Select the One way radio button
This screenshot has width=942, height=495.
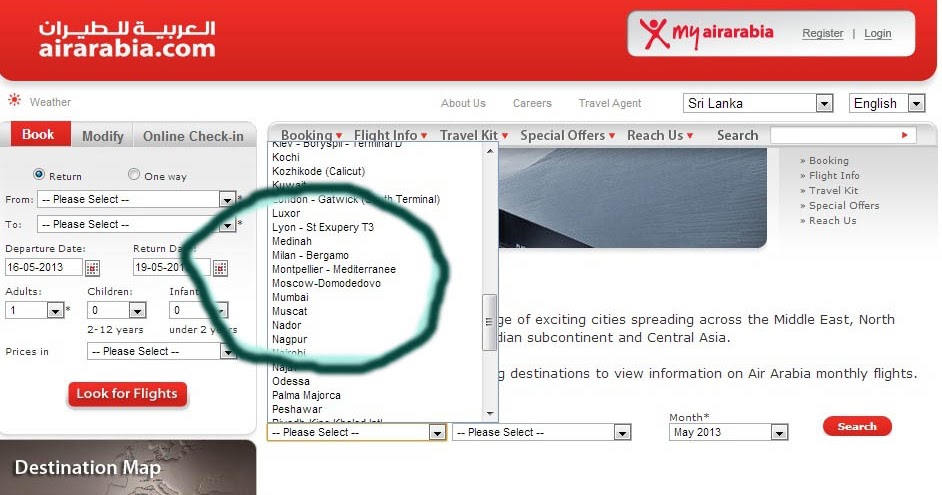(133, 174)
